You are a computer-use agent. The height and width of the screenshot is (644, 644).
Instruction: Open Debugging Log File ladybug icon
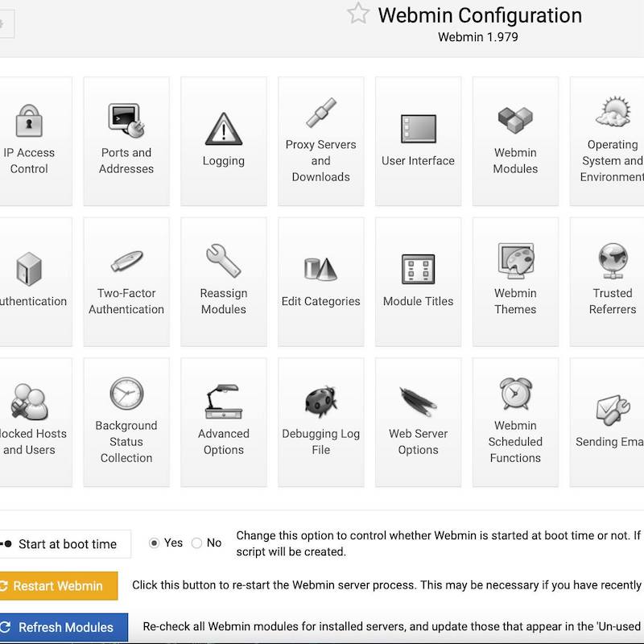pyautogui.click(x=320, y=400)
